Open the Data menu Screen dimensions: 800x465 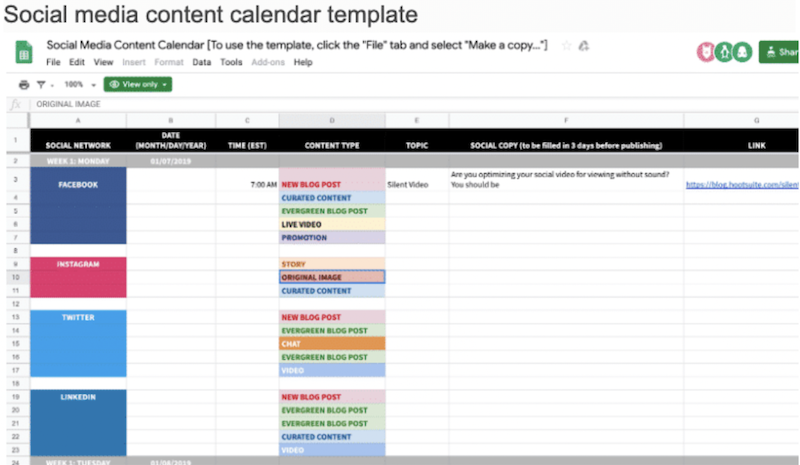pyautogui.click(x=202, y=62)
